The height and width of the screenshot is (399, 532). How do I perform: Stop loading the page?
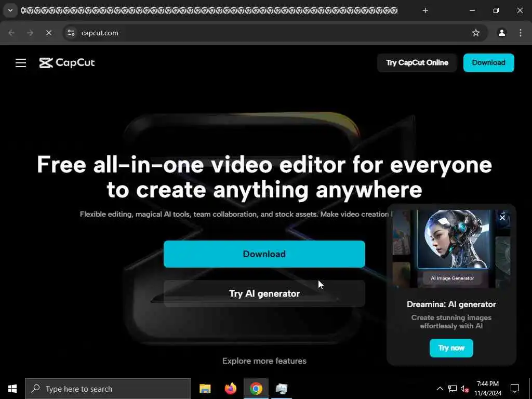48,33
